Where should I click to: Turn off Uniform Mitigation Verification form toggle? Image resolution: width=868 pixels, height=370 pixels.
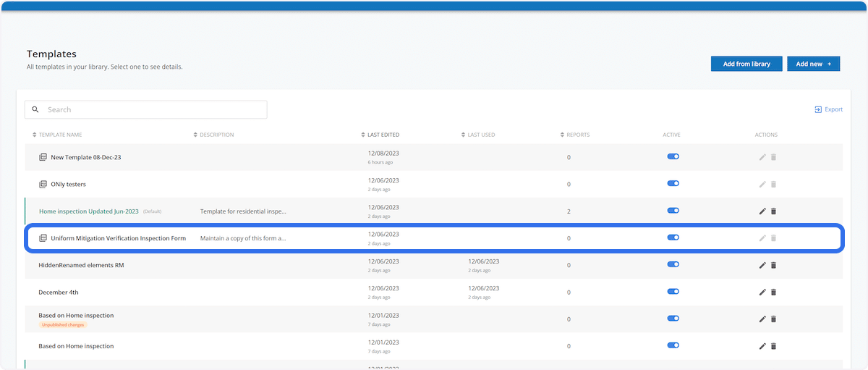point(673,237)
